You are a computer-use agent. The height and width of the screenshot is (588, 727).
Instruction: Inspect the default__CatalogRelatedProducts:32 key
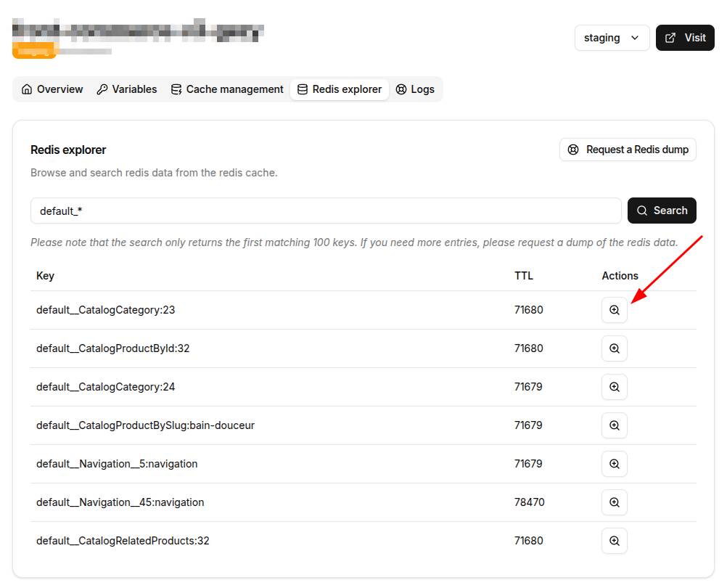pos(614,541)
